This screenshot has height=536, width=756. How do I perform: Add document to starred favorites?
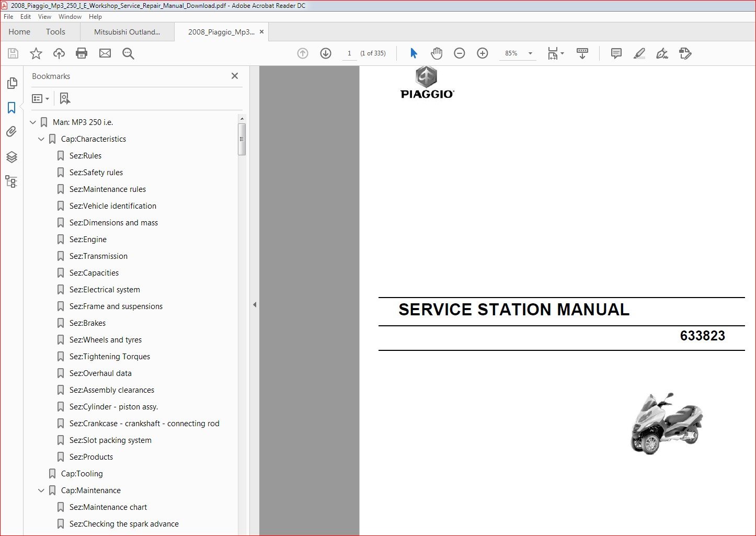(x=36, y=53)
